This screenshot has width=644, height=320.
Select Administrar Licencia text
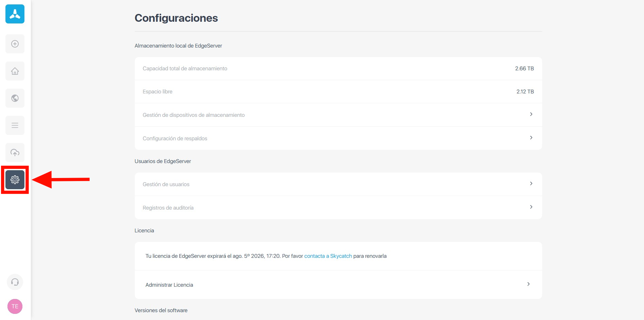pos(169,285)
